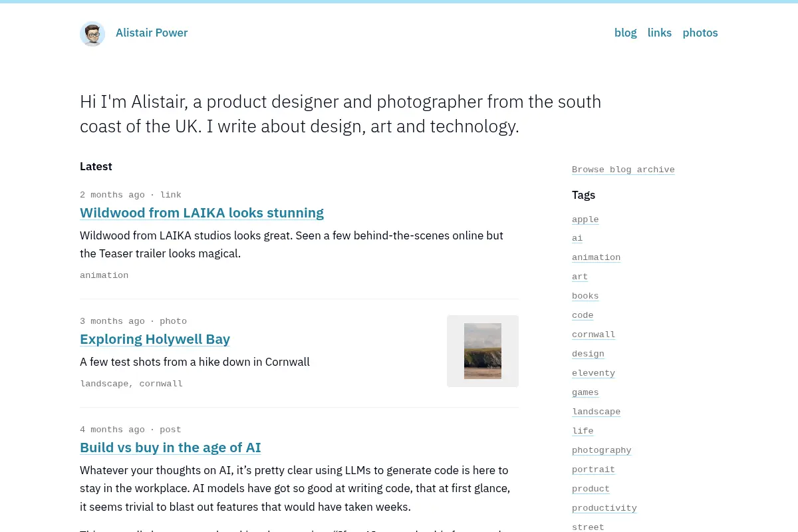Select the portrait tag
Screen dimensions: 798x532
click(593, 469)
